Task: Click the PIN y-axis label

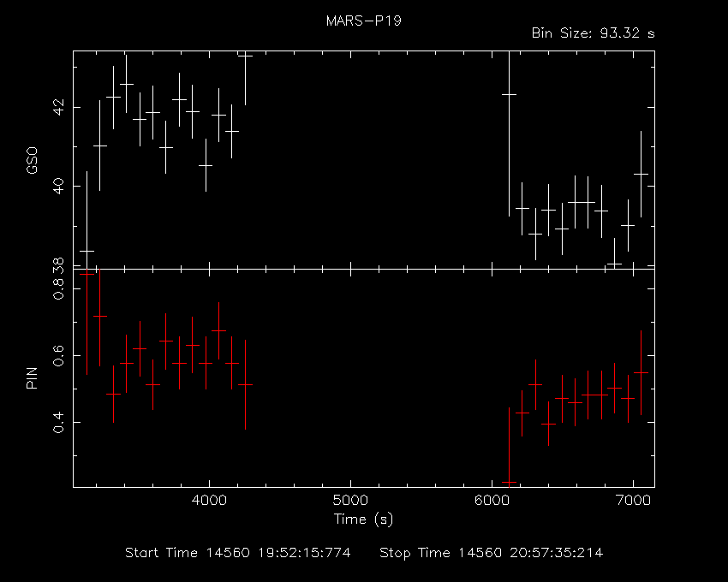Action: 32,377
